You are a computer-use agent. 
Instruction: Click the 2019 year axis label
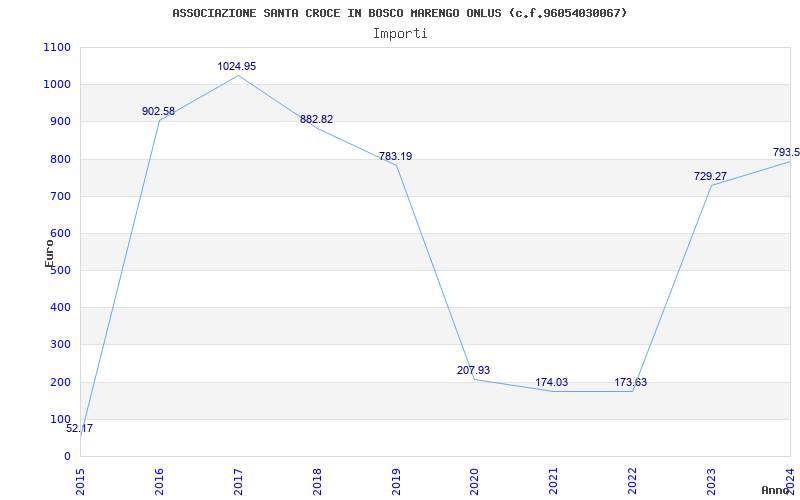coord(396,482)
